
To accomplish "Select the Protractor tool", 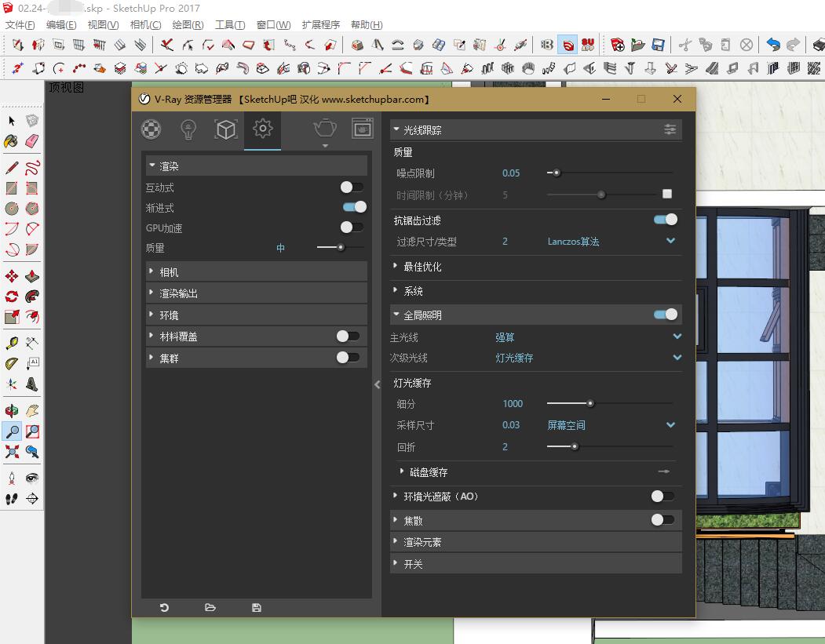I will 12,364.
